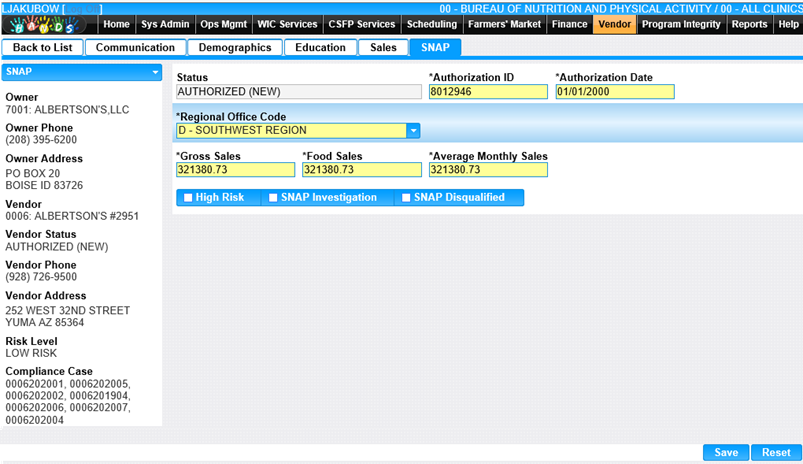This screenshot has width=803, height=464.
Task: Click owner name 7001: ALBERTSON'S,LLC
Action: pyautogui.click(x=67, y=110)
